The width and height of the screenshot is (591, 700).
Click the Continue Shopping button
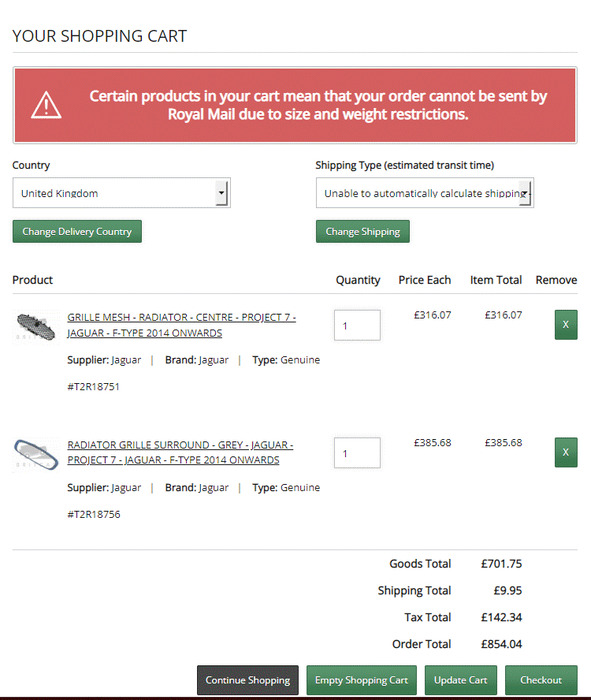pos(247,680)
